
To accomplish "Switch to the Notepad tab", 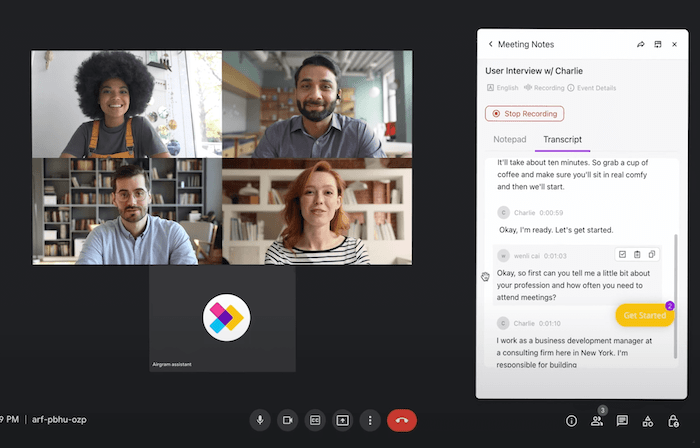I will click(x=509, y=139).
